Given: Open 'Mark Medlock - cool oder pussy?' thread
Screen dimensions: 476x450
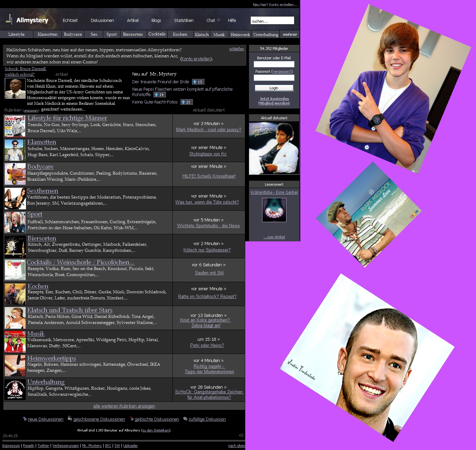Looking at the screenshot, I should 208,130.
